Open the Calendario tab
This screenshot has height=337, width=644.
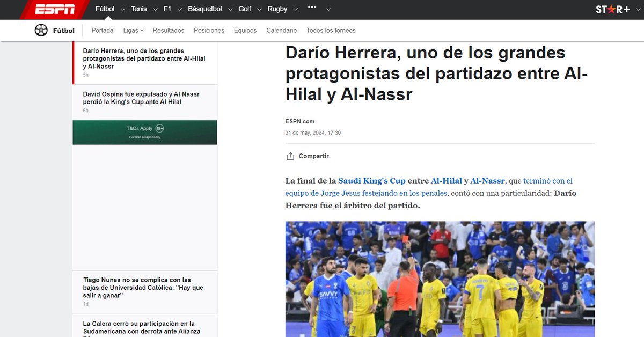click(x=282, y=31)
